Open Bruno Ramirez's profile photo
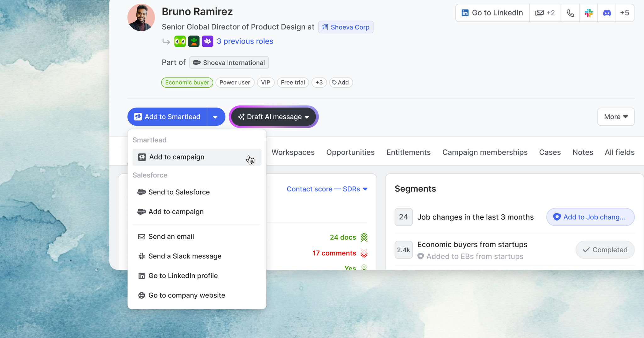 (141, 17)
